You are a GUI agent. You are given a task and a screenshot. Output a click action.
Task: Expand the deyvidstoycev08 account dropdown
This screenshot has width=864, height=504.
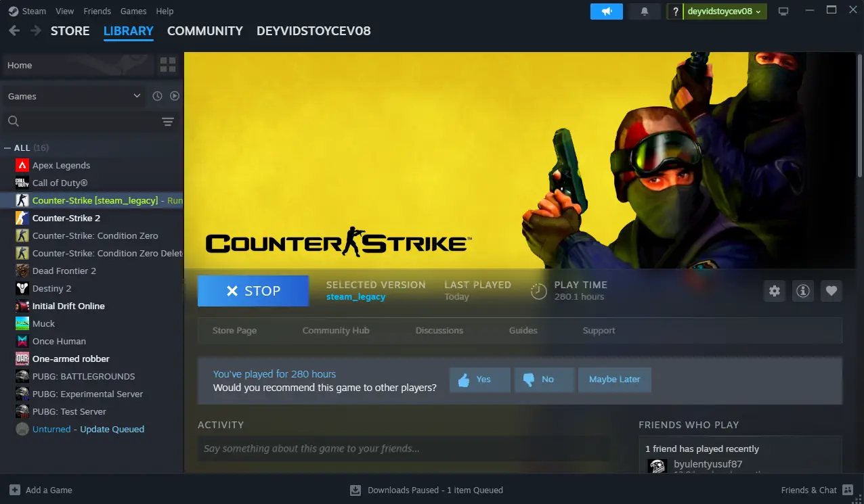[x=724, y=12]
